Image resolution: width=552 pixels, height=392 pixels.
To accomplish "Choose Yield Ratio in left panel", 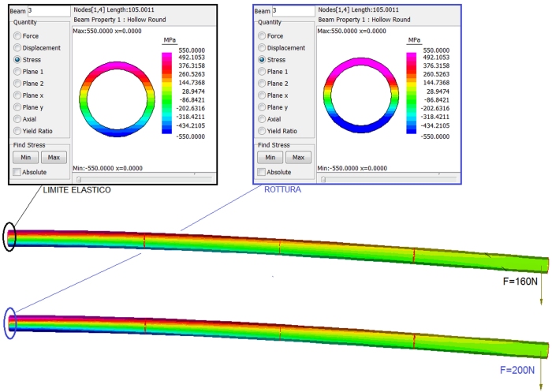I will tap(18, 131).
